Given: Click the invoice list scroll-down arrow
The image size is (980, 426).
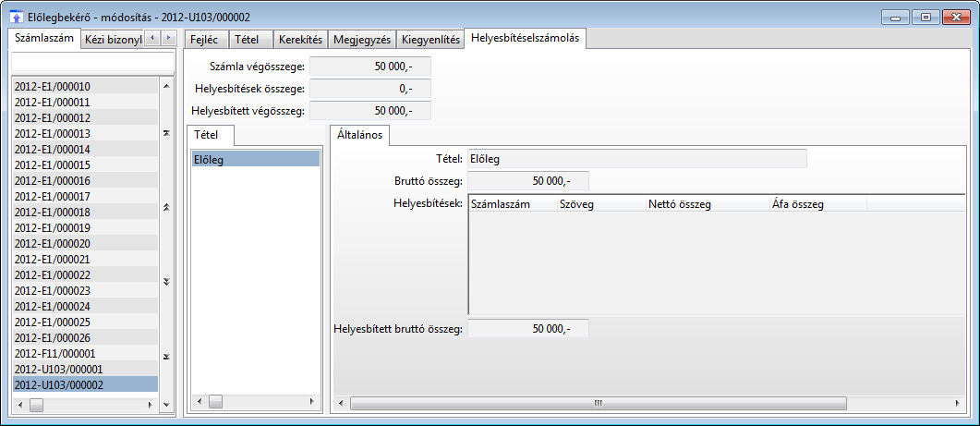Looking at the screenshot, I should pos(166,405).
